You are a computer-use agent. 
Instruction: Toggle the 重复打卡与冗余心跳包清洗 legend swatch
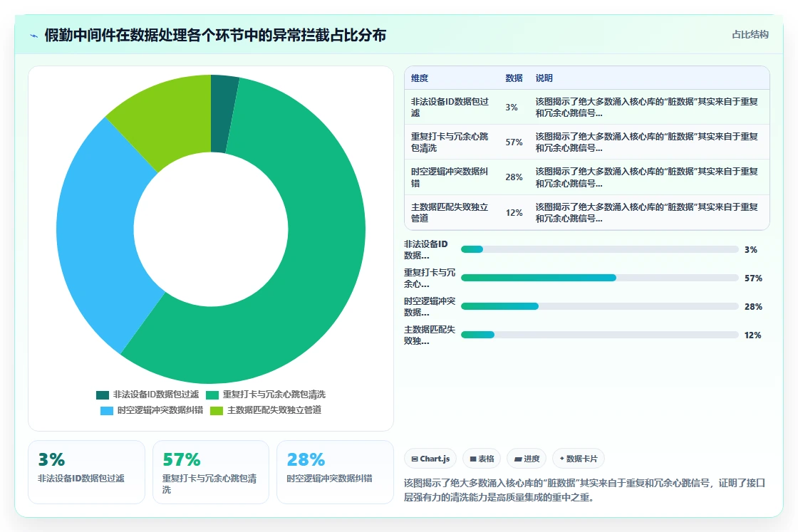(212, 395)
